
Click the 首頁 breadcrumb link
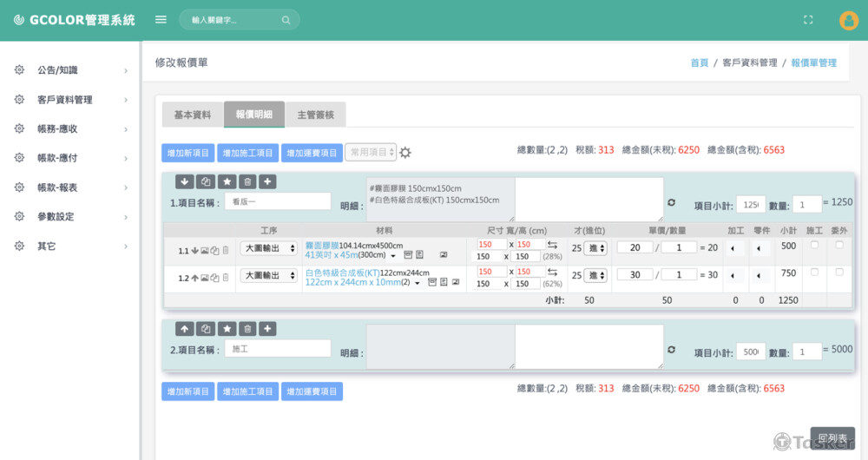pyautogui.click(x=699, y=63)
